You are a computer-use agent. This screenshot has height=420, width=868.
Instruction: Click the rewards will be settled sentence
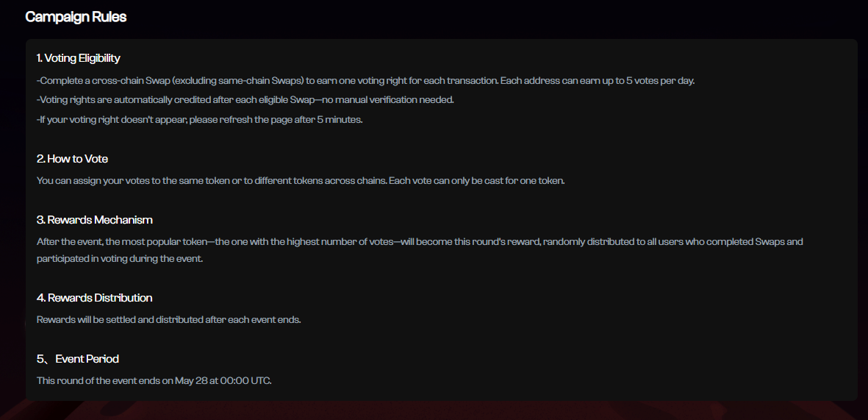point(169,320)
